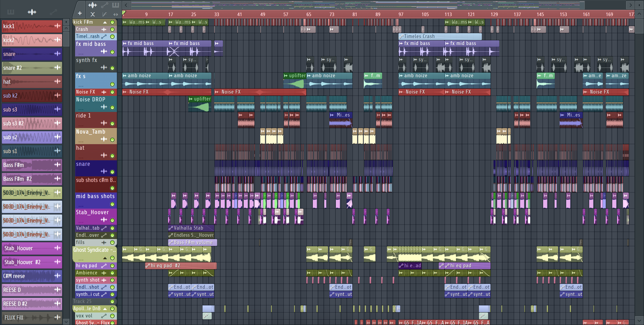Select the Stab_Hoover #2 picker item

click(x=32, y=262)
